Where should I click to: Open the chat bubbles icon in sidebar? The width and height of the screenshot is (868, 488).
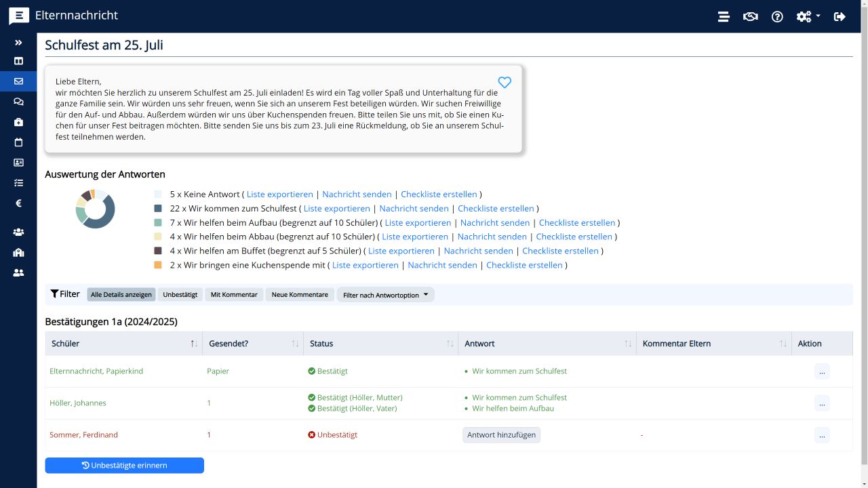[x=18, y=102]
